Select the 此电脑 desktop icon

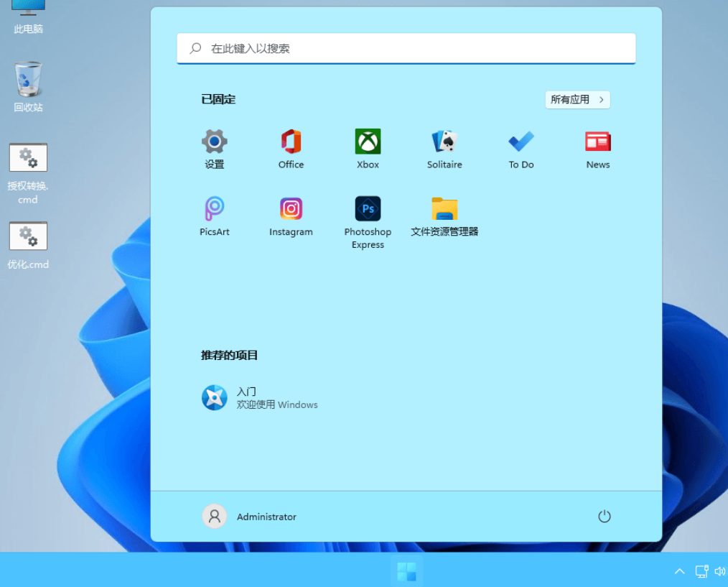click(x=28, y=18)
